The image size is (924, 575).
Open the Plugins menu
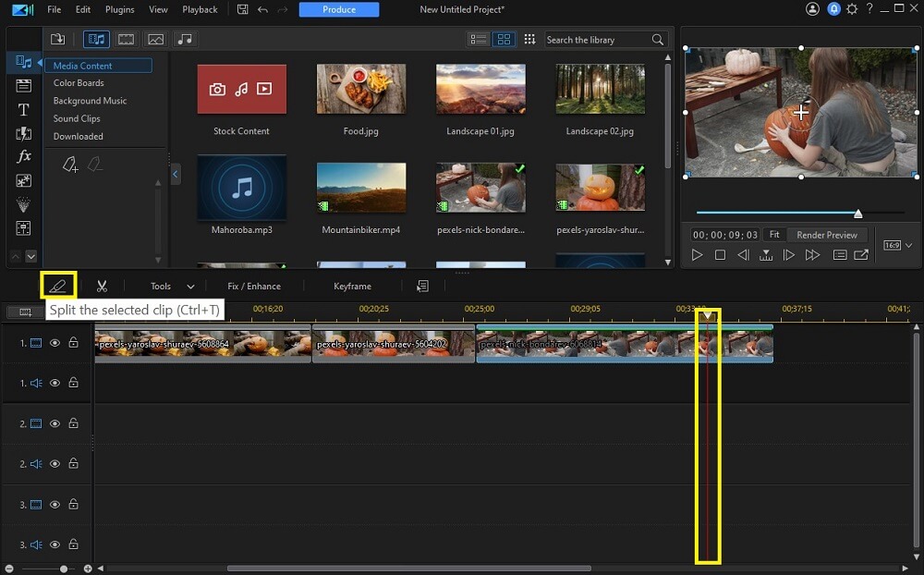click(x=119, y=9)
